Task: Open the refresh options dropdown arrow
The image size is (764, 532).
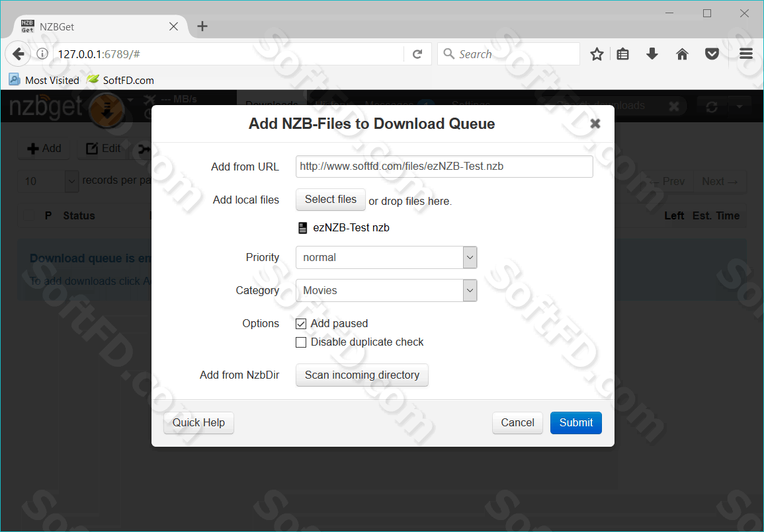Action: coord(740,106)
